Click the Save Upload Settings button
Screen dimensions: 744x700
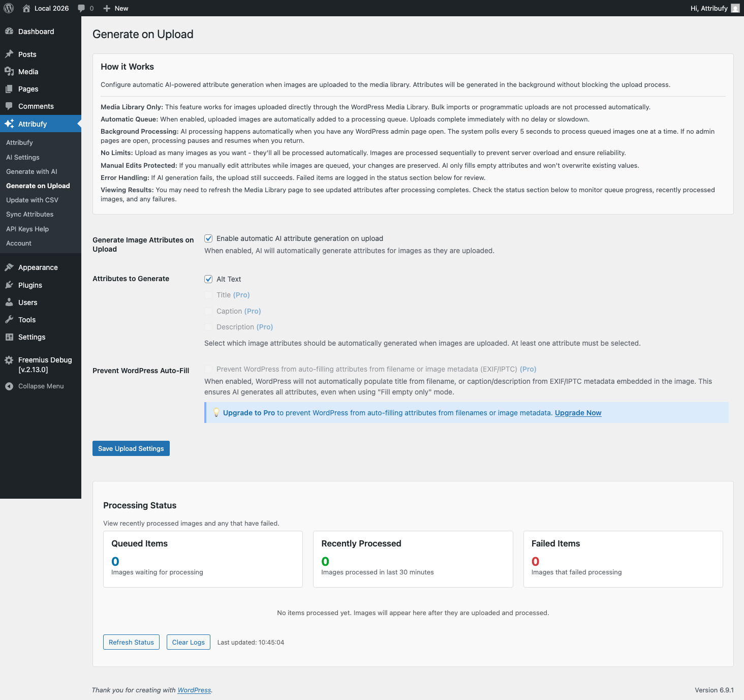tap(131, 448)
